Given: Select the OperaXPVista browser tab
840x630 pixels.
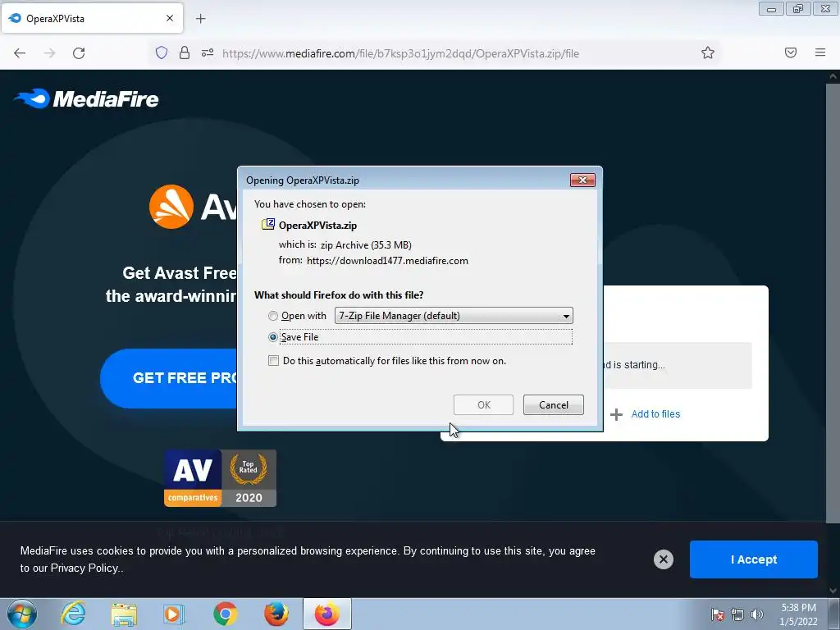Looking at the screenshot, I should click(x=92, y=18).
